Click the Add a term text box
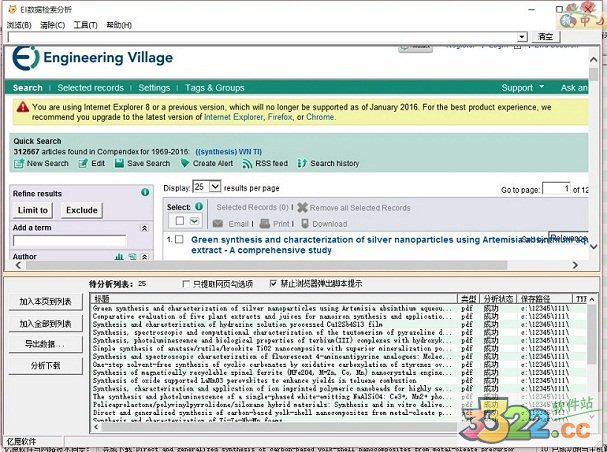The image size is (607, 452). [x=69, y=241]
